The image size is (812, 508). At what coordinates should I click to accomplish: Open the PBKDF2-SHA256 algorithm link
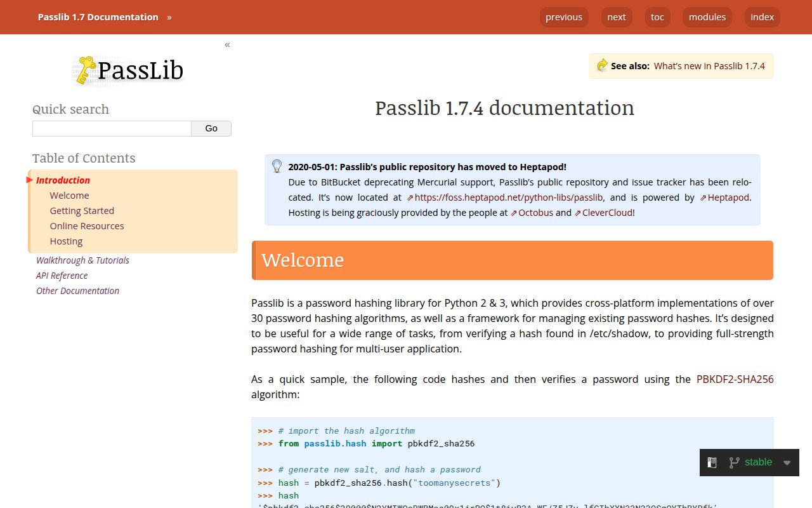735,379
